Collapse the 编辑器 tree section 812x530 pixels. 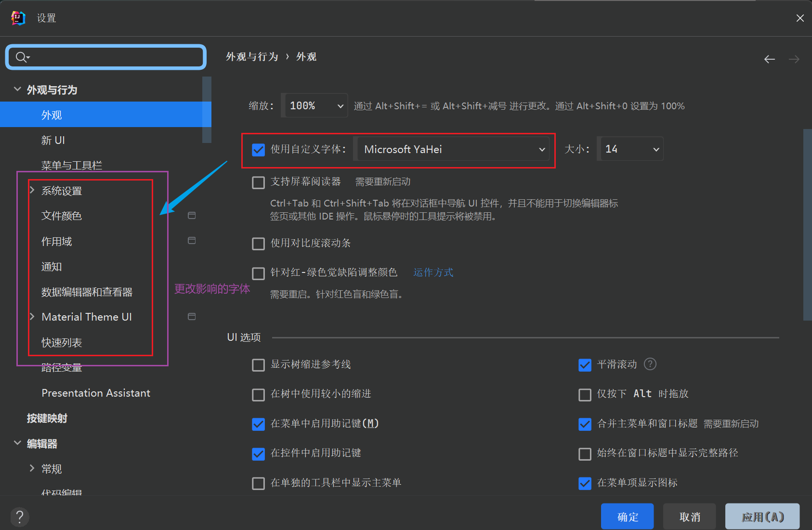(17, 443)
